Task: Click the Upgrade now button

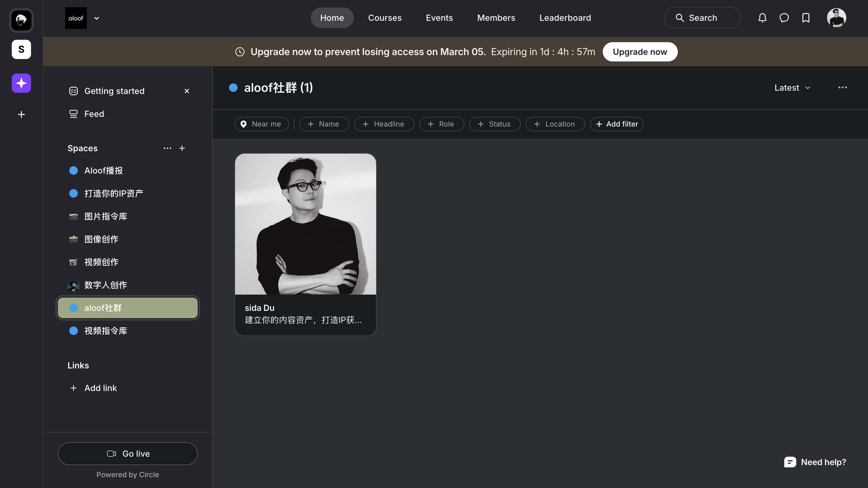Action: tap(640, 52)
